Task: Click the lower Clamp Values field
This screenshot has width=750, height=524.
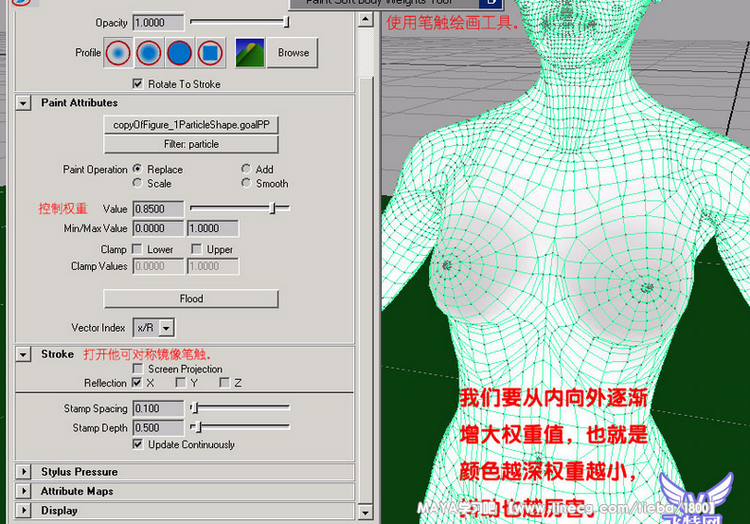Action: point(158,266)
